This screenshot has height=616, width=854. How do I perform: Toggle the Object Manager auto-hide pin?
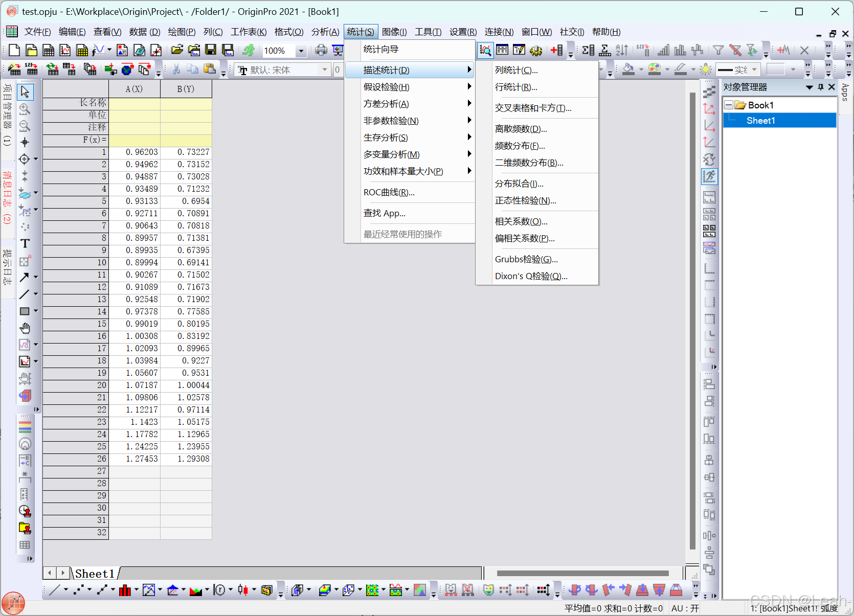point(820,87)
